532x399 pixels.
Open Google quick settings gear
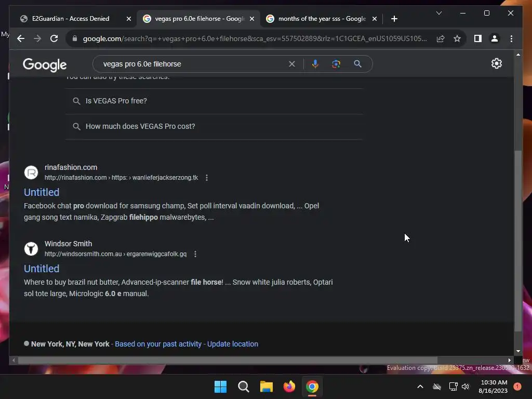[496, 63]
